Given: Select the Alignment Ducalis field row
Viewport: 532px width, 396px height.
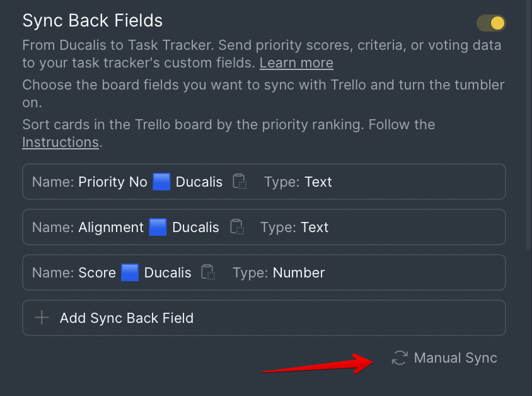Looking at the screenshot, I should pyautogui.click(x=264, y=227).
